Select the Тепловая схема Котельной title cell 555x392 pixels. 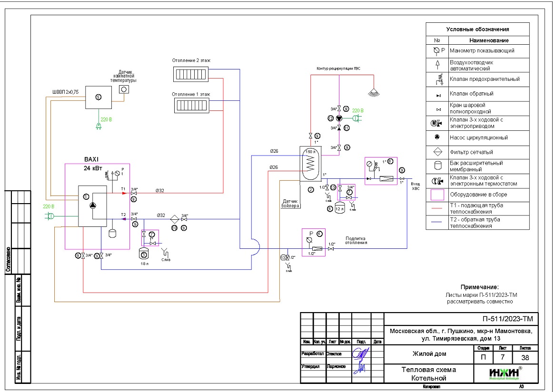428,373
